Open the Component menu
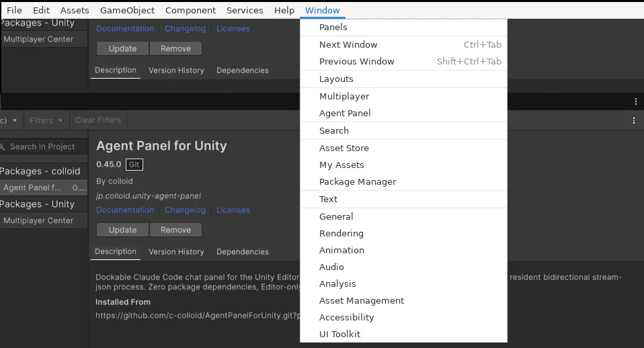This screenshot has height=348, width=644. point(190,10)
